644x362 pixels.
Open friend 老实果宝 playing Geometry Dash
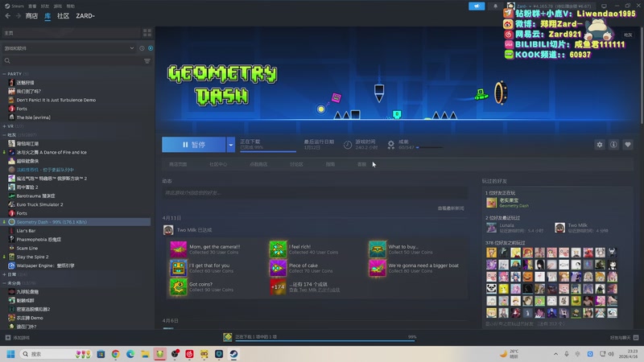[x=509, y=203]
